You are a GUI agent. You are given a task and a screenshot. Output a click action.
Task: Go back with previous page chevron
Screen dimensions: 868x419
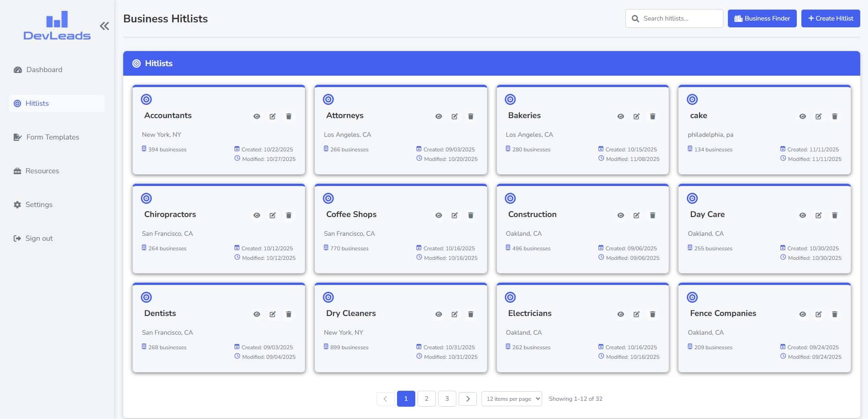[x=386, y=399]
